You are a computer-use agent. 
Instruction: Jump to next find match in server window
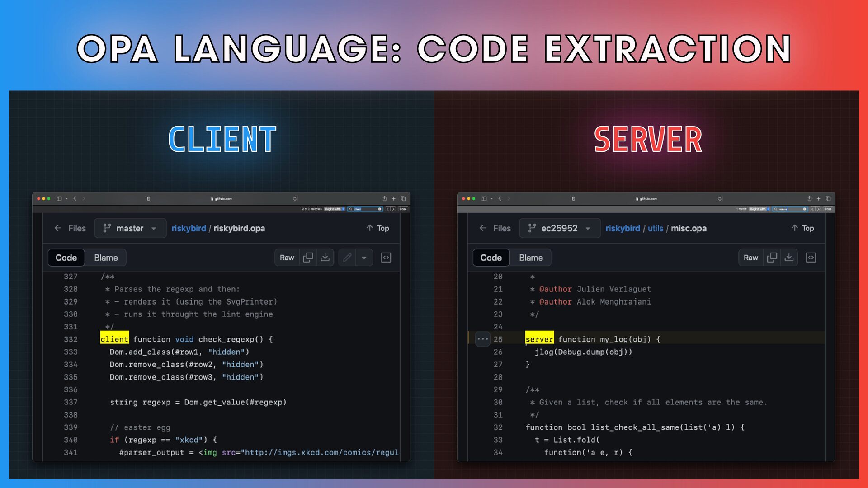[818, 209]
